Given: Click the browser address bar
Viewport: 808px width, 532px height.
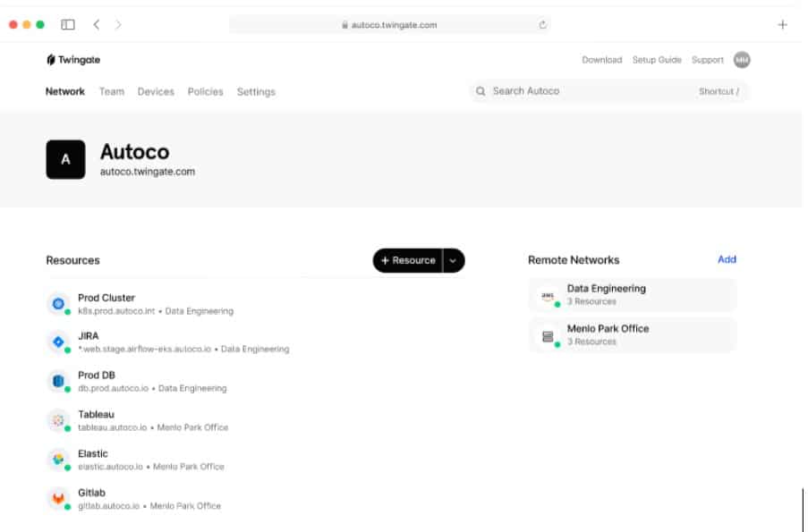Looking at the screenshot, I should (x=389, y=25).
